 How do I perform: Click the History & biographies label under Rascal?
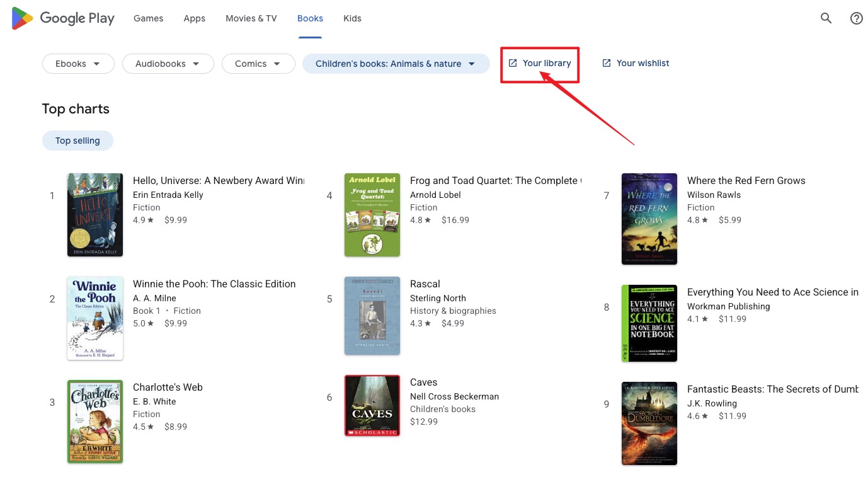pyautogui.click(x=453, y=311)
